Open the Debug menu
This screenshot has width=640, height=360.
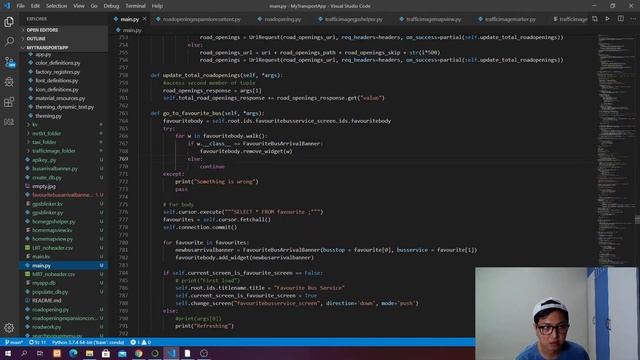point(111,6)
